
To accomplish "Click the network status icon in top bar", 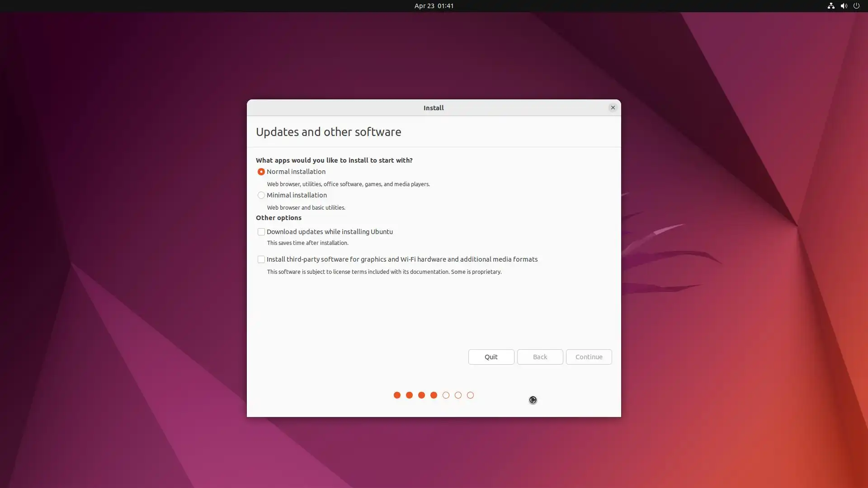I will pyautogui.click(x=830, y=6).
